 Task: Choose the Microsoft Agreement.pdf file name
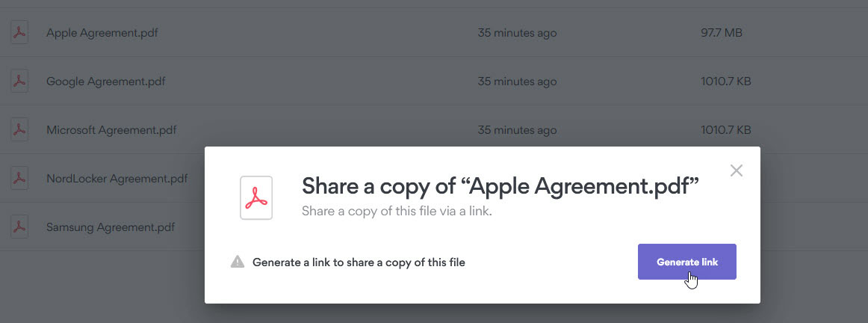[111, 130]
